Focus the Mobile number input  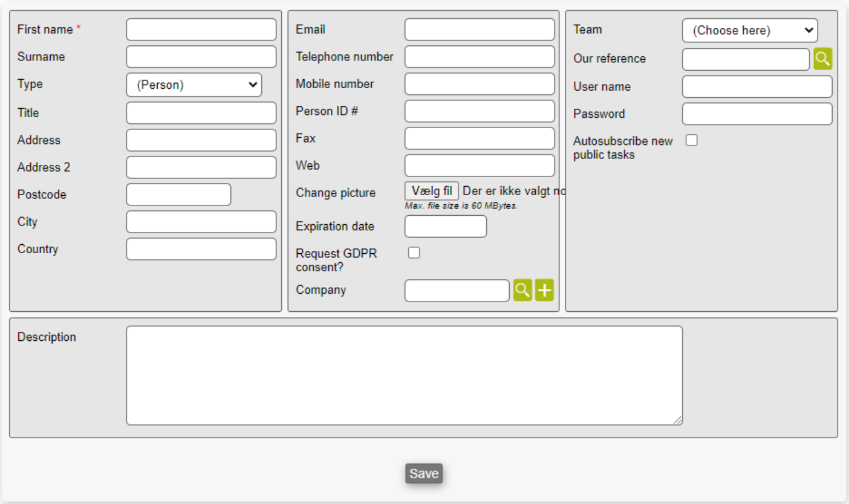479,84
